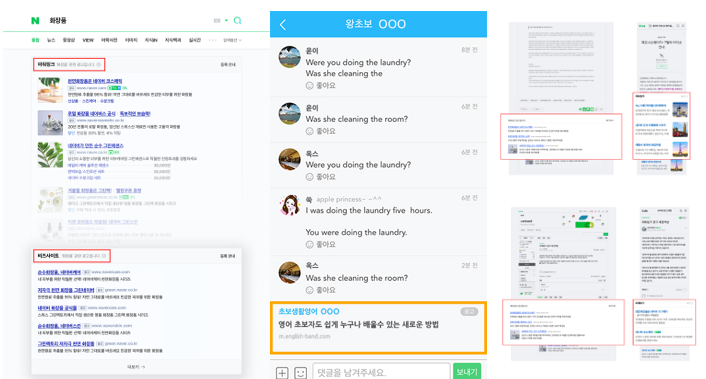The height and width of the screenshot is (379, 706).
Task: Like the message posted 8분 전
Action: pyautogui.click(x=321, y=86)
